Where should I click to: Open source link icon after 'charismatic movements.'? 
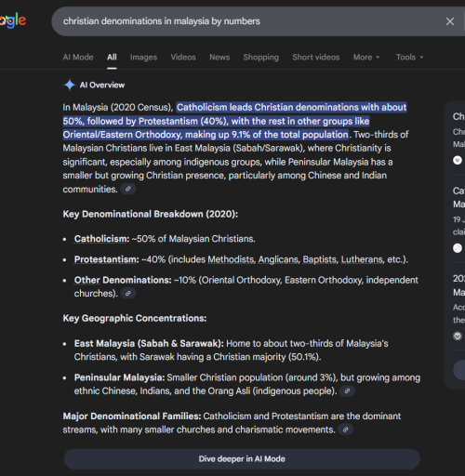point(346,430)
